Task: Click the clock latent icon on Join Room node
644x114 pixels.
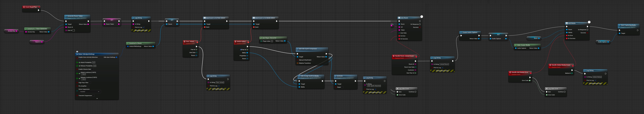Action: coord(422,17)
